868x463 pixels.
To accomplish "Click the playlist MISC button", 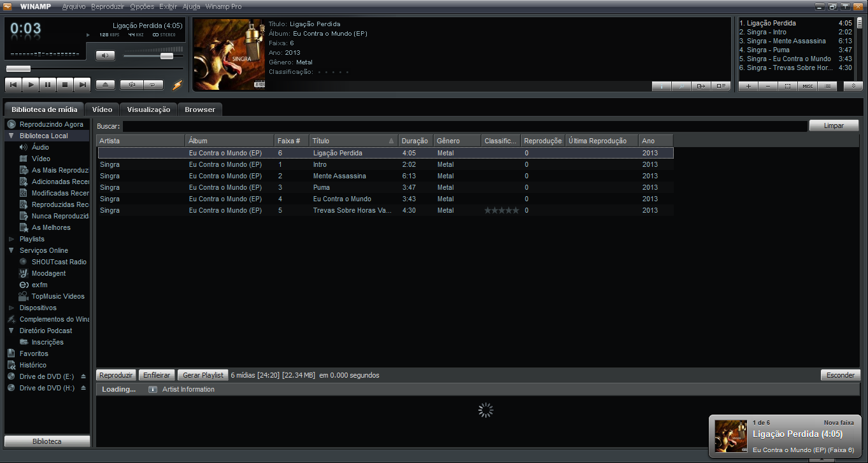I will (808, 86).
